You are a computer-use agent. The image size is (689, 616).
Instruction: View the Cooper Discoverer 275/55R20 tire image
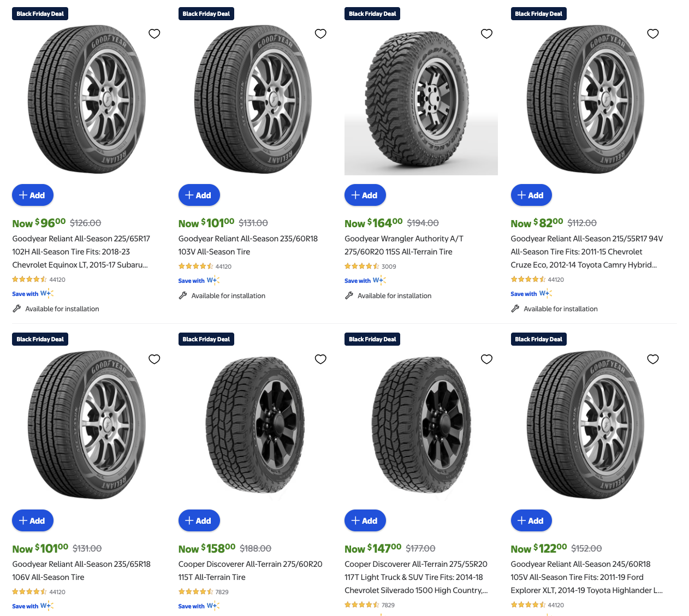tap(421, 426)
